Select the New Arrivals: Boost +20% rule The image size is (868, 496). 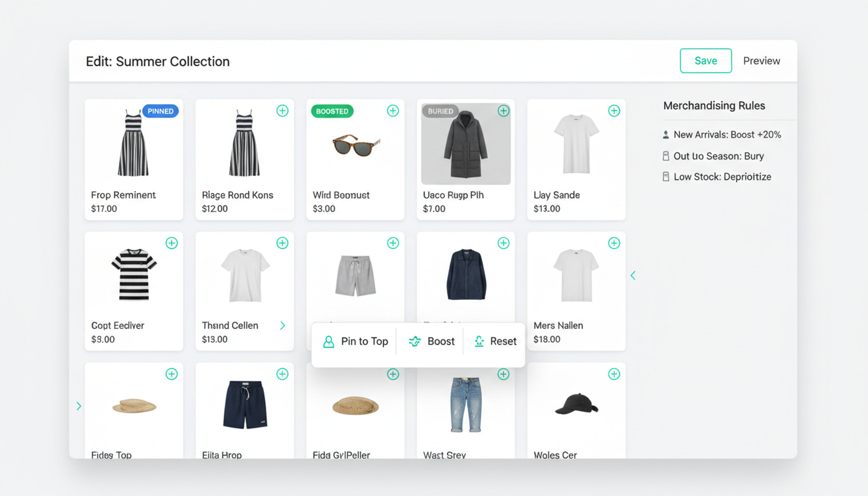click(x=722, y=135)
